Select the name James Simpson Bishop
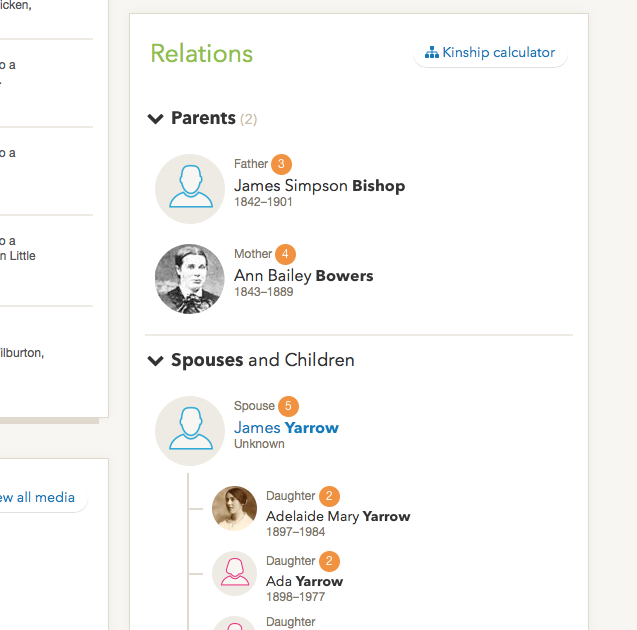 point(319,186)
